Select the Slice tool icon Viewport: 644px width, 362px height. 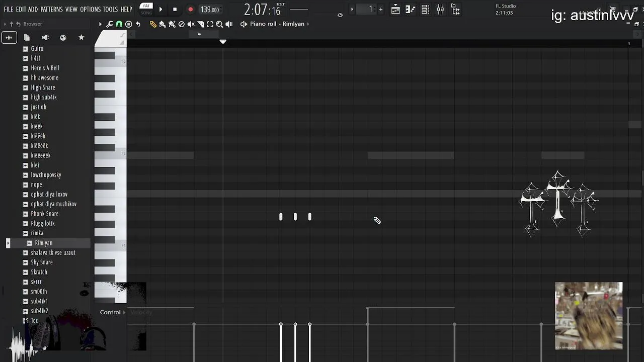point(201,24)
